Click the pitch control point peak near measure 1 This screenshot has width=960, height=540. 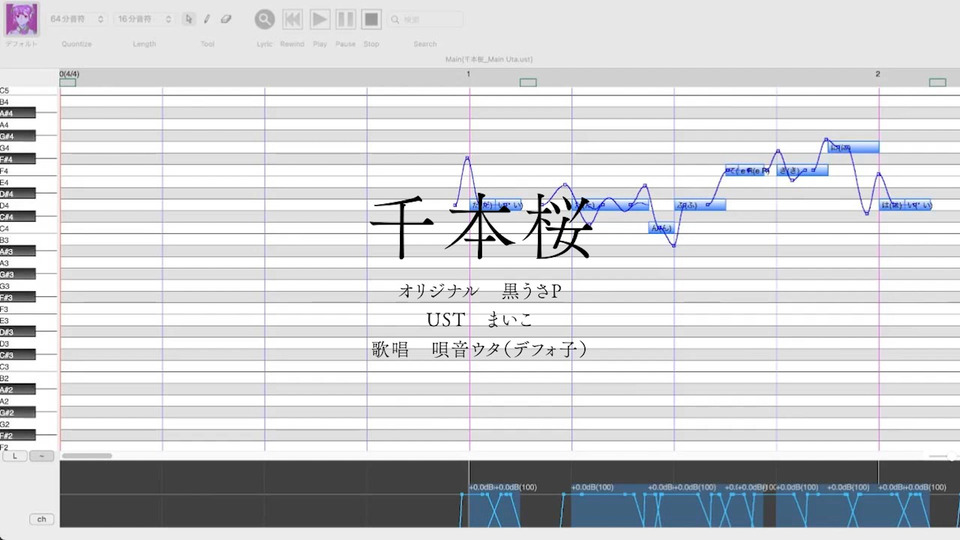point(467,158)
